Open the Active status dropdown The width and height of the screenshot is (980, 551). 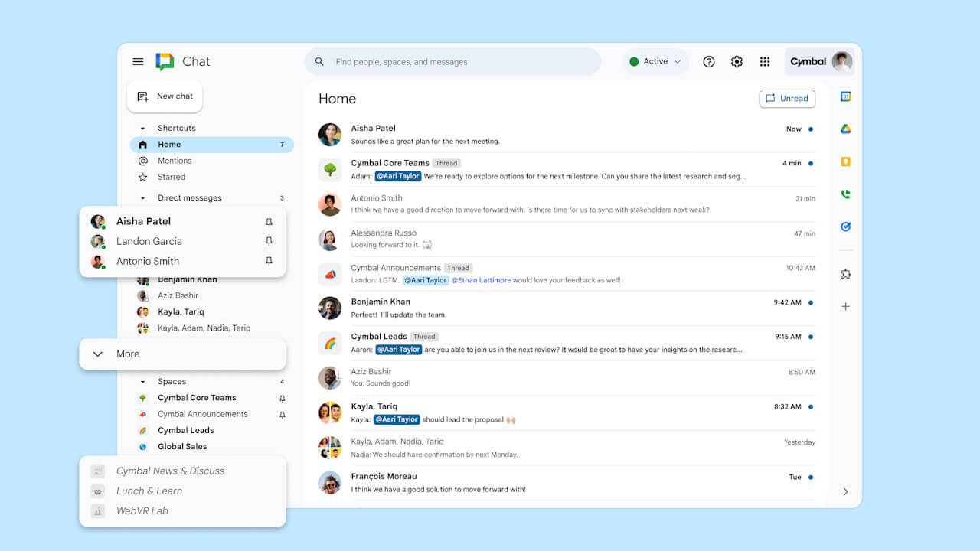pos(655,61)
